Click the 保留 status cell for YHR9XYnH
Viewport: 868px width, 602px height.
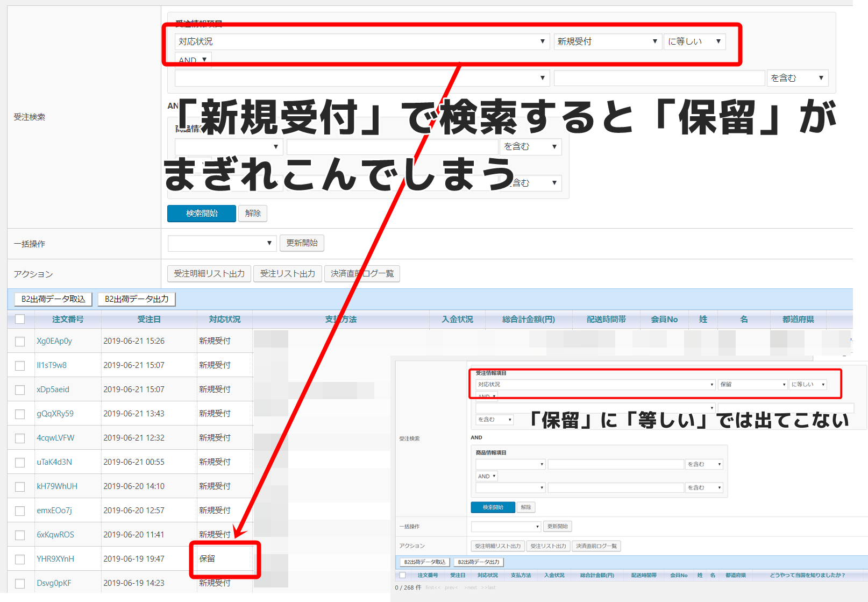pyautogui.click(x=207, y=559)
